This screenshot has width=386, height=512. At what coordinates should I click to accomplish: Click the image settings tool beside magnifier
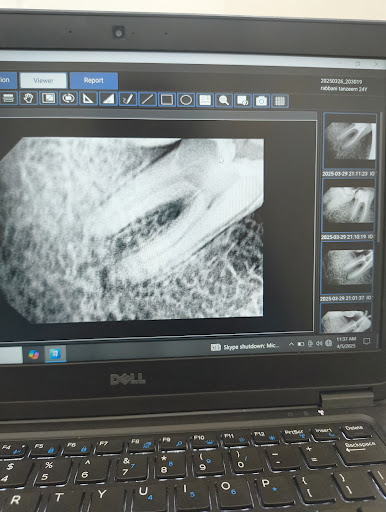click(x=243, y=101)
